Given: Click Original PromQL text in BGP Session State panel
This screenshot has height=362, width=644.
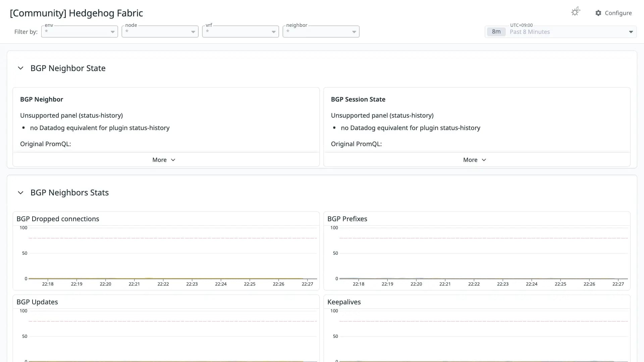Looking at the screenshot, I should 356,144.
